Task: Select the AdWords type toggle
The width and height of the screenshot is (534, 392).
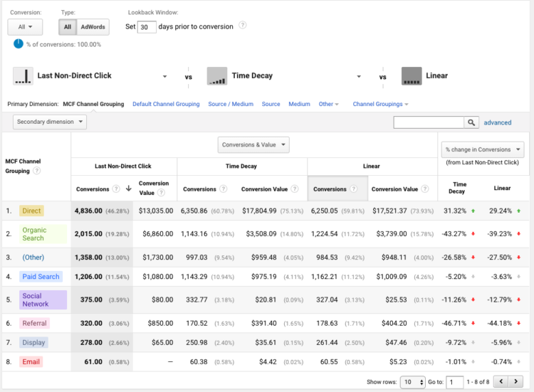Action: click(93, 27)
